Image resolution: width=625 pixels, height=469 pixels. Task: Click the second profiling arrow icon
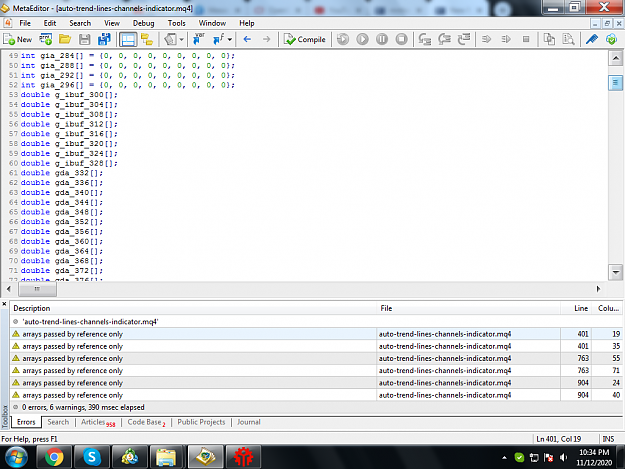pos(506,39)
